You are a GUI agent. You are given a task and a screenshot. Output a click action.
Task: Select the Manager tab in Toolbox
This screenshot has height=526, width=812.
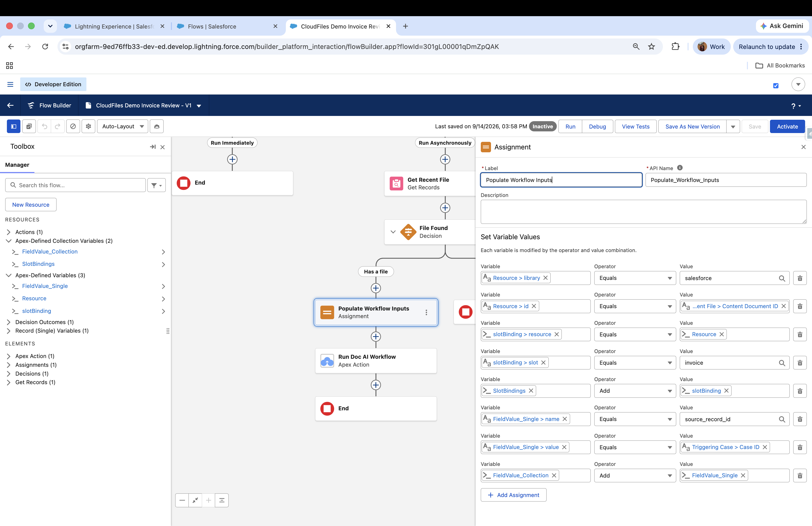(17, 165)
